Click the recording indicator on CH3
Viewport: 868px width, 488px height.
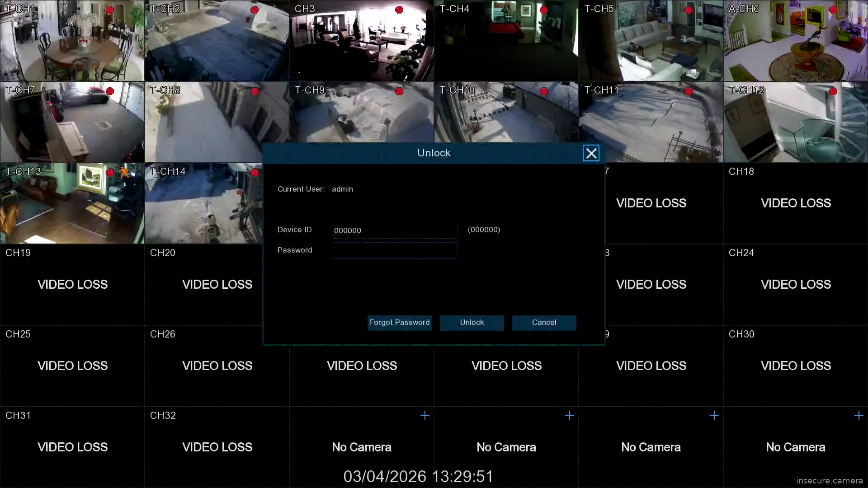click(399, 10)
